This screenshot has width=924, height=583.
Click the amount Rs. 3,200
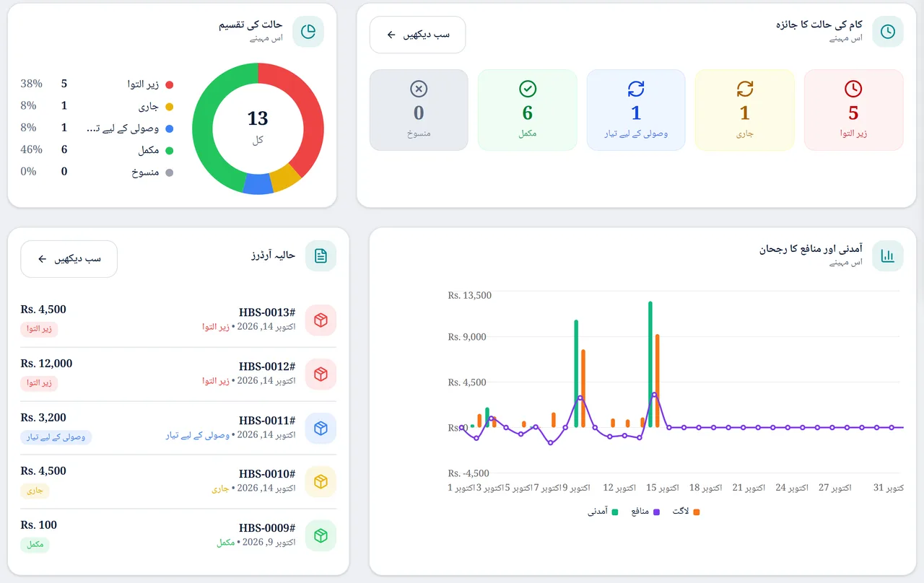[x=43, y=418]
